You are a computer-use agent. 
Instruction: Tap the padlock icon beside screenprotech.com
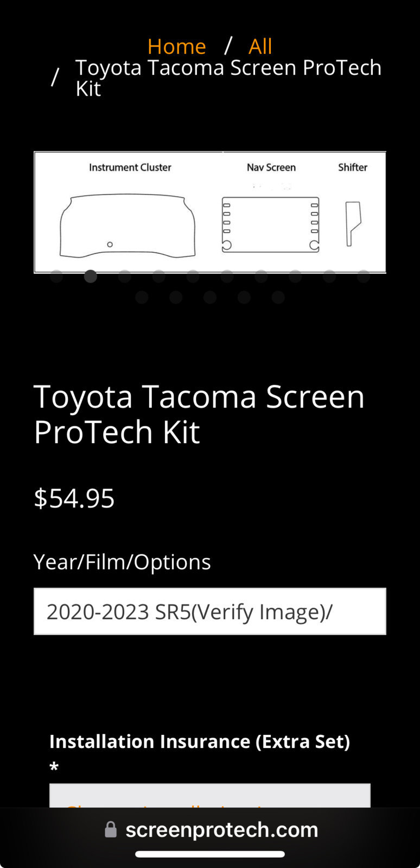tap(111, 829)
